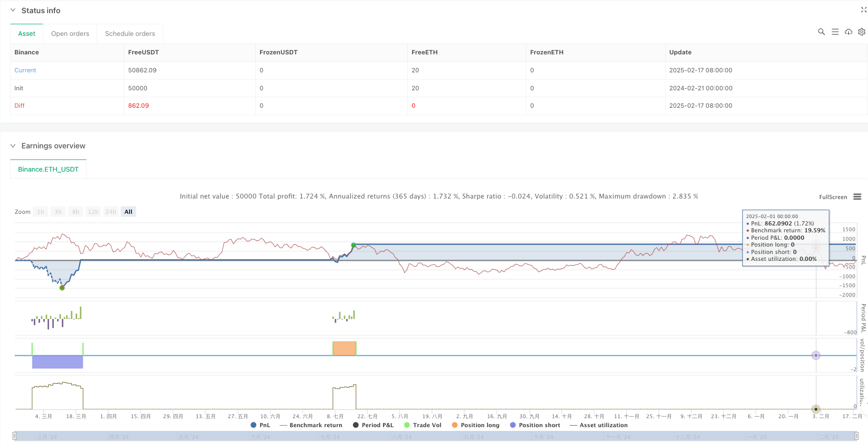868x443 pixels.
Task: Click the search magnifier icon in status panel
Action: click(x=821, y=32)
